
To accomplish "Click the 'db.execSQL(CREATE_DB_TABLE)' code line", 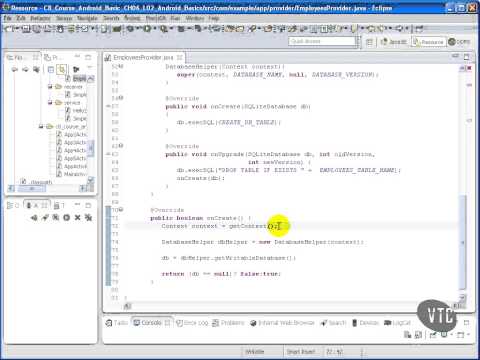I will (229, 122).
